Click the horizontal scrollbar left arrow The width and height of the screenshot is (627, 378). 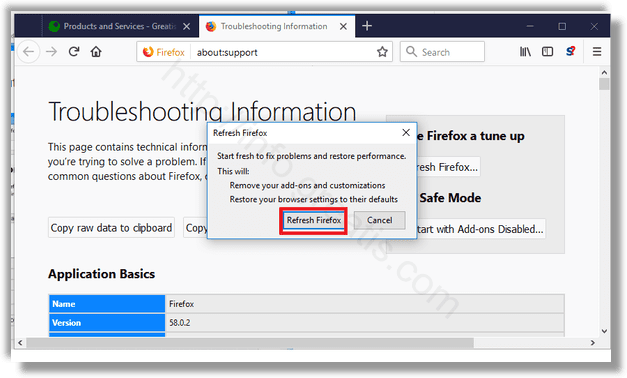point(20,343)
